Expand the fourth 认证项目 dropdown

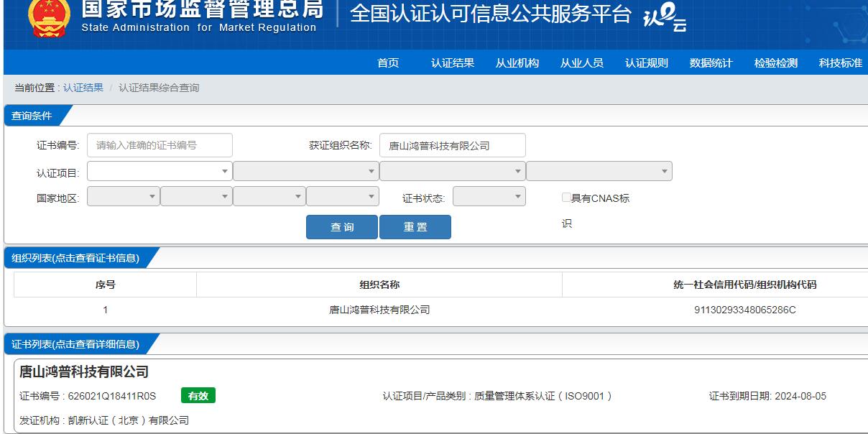pyautogui.click(x=599, y=171)
